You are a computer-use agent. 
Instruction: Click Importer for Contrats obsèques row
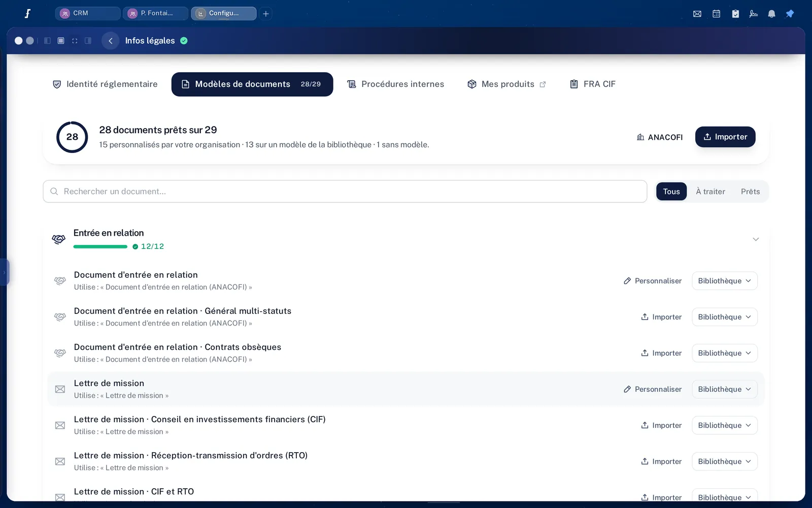click(661, 353)
